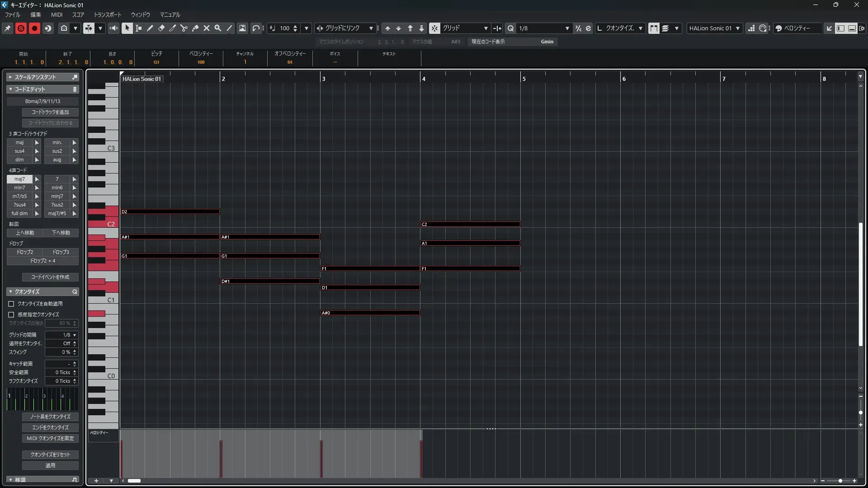The height and width of the screenshot is (488, 868).
Task: Check the 感度指定クオンタイズ checkbox
Action: [x=11, y=314]
